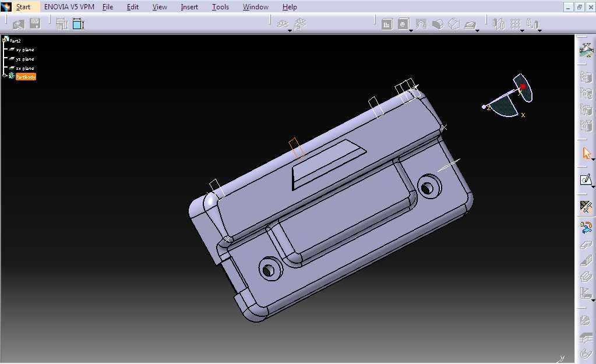Screen dimensions: 596x364
Task: Click the greyed stacked-sheets icon
Action: [586, 277]
